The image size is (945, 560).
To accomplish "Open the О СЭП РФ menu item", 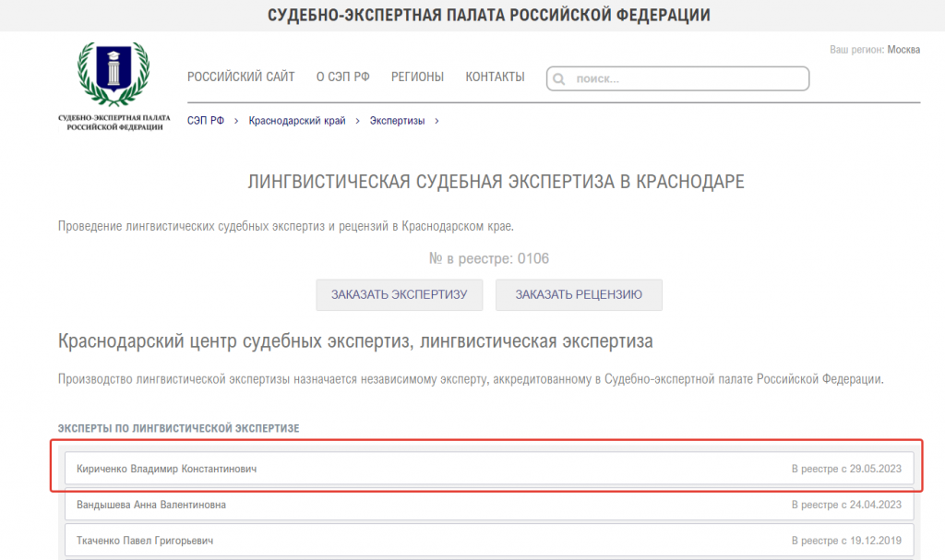I will pos(343,77).
